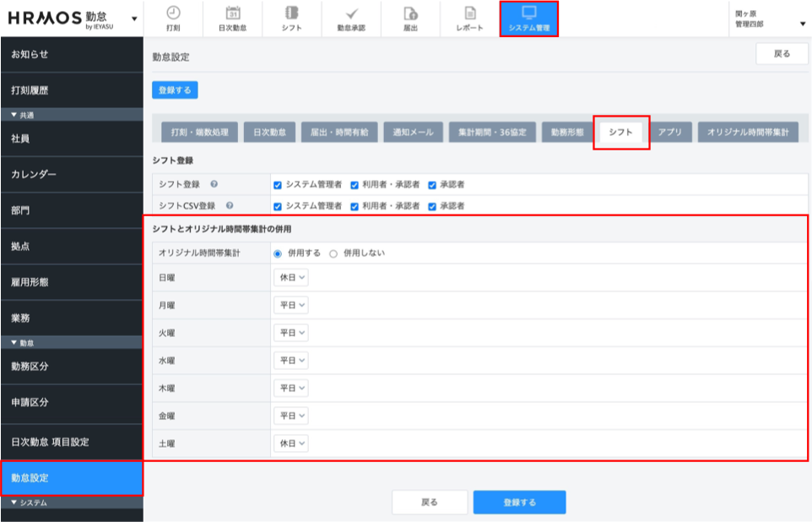Toggle 承認者 checkbox for シフト登録

pyautogui.click(x=432, y=185)
